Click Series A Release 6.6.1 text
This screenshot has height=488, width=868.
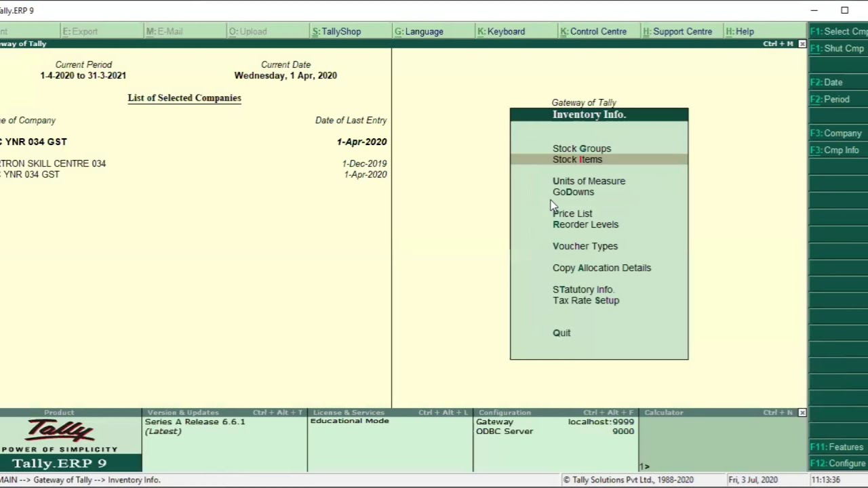click(x=195, y=422)
